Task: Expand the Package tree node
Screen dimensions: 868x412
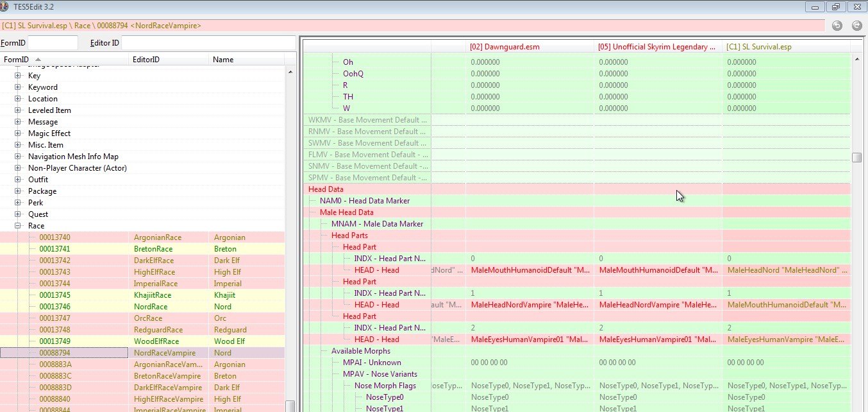Action: pyautogui.click(x=18, y=191)
